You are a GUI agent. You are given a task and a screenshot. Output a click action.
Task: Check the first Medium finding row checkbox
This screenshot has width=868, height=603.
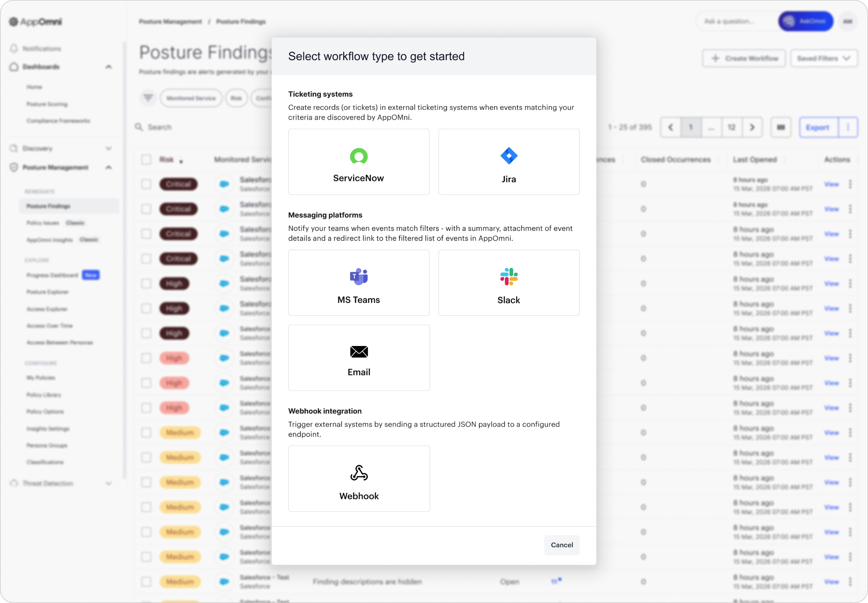tap(146, 432)
